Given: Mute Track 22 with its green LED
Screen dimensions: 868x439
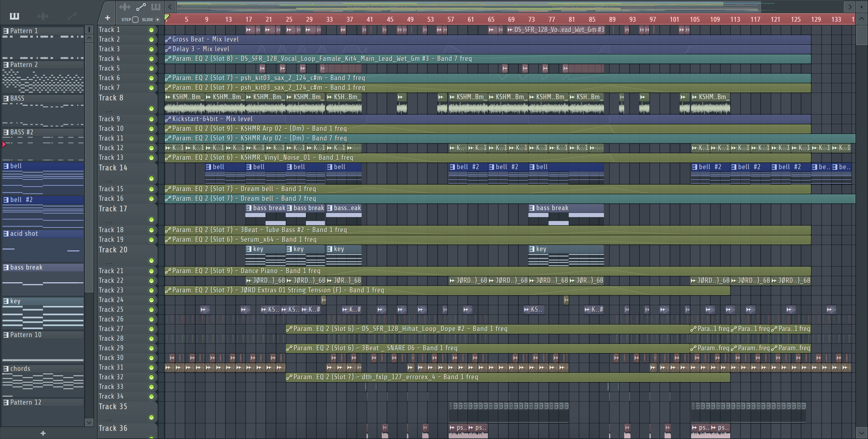Looking at the screenshot, I should point(151,280).
